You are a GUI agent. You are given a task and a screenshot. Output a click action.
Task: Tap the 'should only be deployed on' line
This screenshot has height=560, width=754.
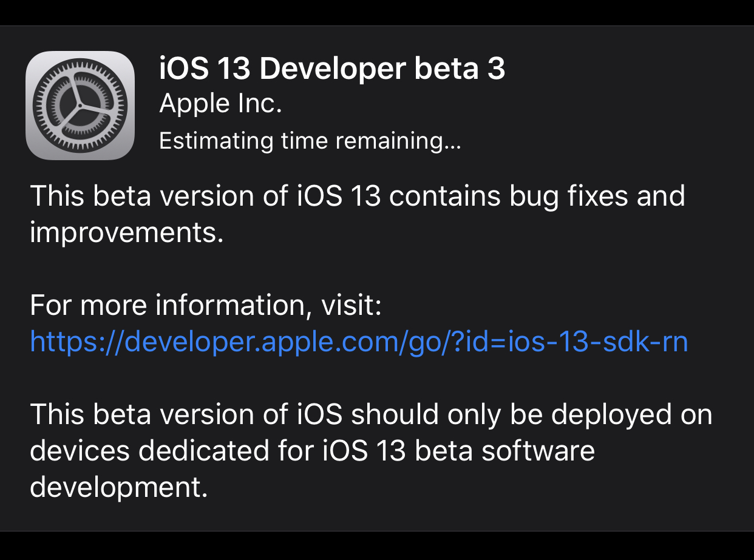tap(532, 415)
